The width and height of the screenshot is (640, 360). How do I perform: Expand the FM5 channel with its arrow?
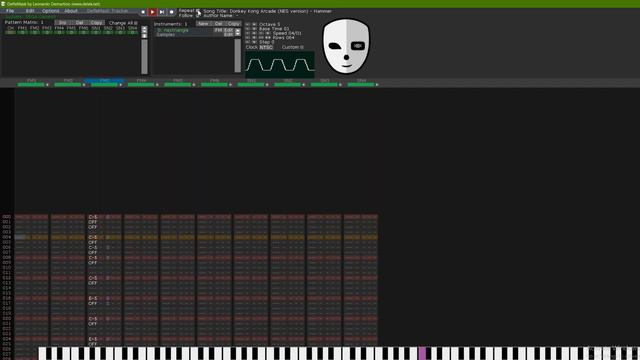194,85
